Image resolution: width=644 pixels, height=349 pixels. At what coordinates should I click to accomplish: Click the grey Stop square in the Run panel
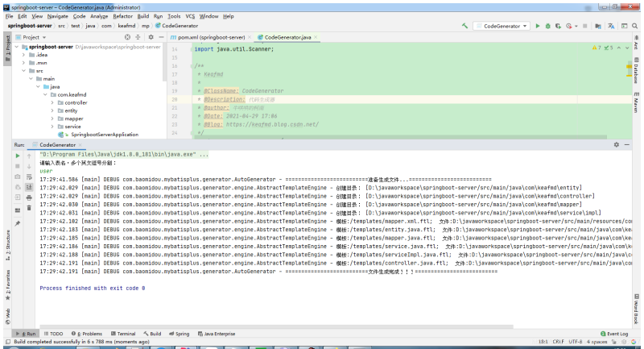pos(17,166)
